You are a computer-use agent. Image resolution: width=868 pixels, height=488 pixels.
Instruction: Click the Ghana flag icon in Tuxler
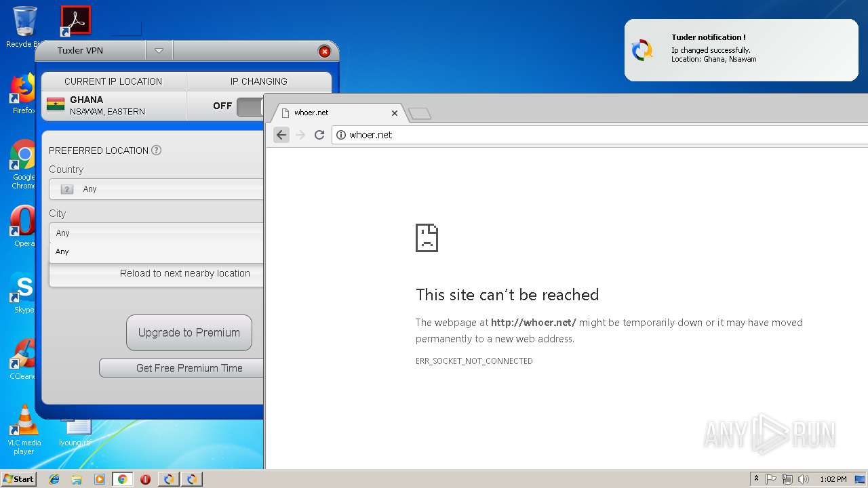(x=56, y=104)
